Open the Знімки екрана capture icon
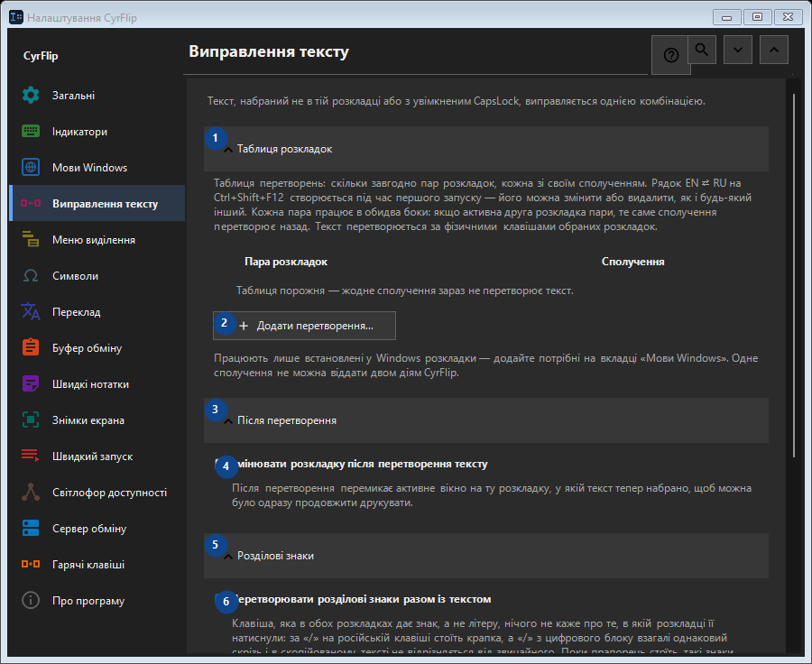The height and width of the screenshot is (664, 812). coord(31,420)
